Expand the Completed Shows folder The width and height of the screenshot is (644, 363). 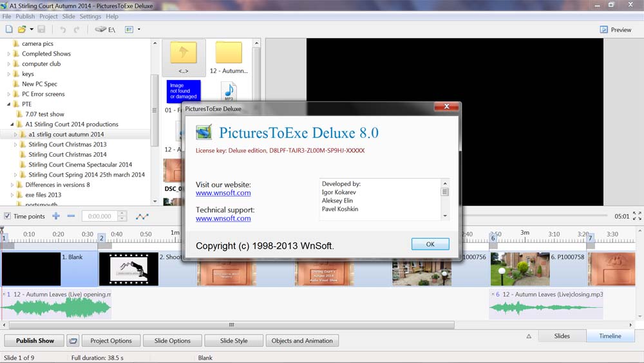click(x=8, y=54)
